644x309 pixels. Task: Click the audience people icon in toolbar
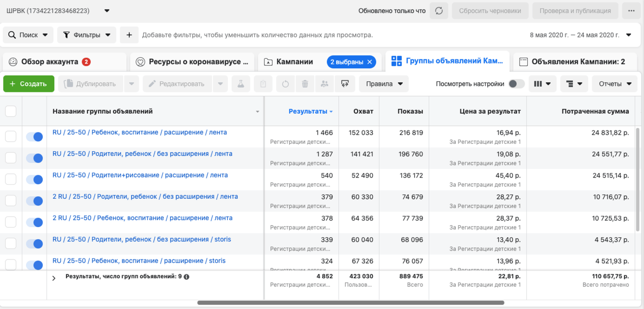[324, 84]
